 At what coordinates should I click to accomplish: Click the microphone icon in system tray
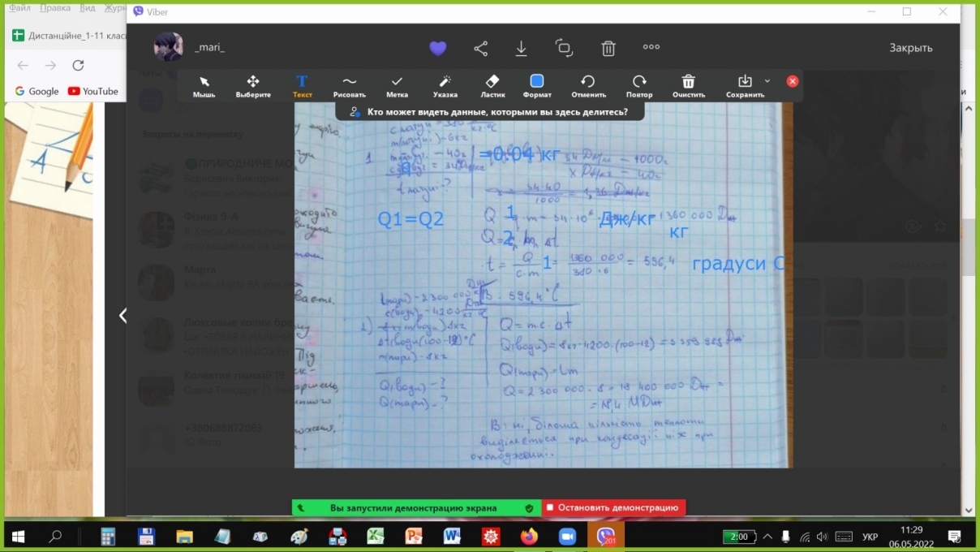(x=785, y=536)
